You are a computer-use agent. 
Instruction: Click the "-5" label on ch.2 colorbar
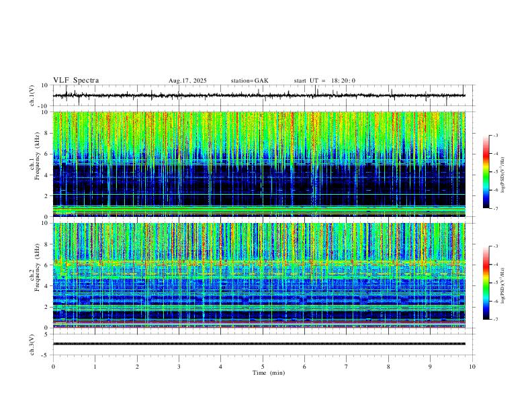(x=495, y=283)
